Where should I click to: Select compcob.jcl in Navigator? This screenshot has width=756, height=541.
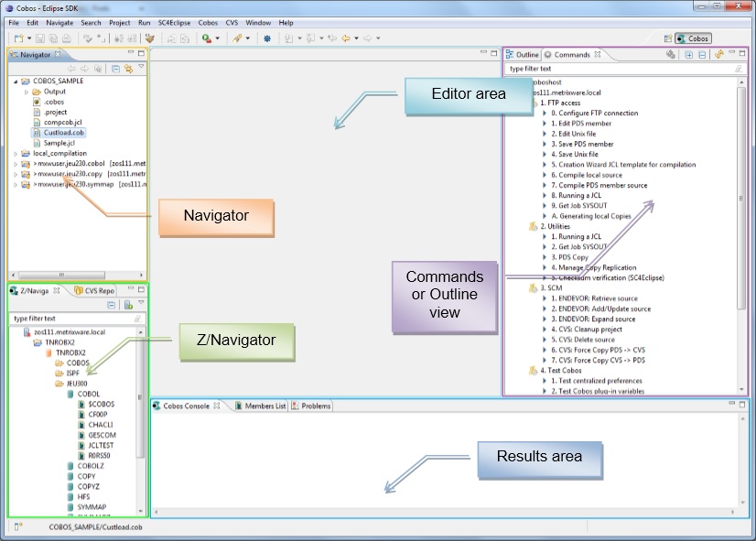[x=58, y=123]
